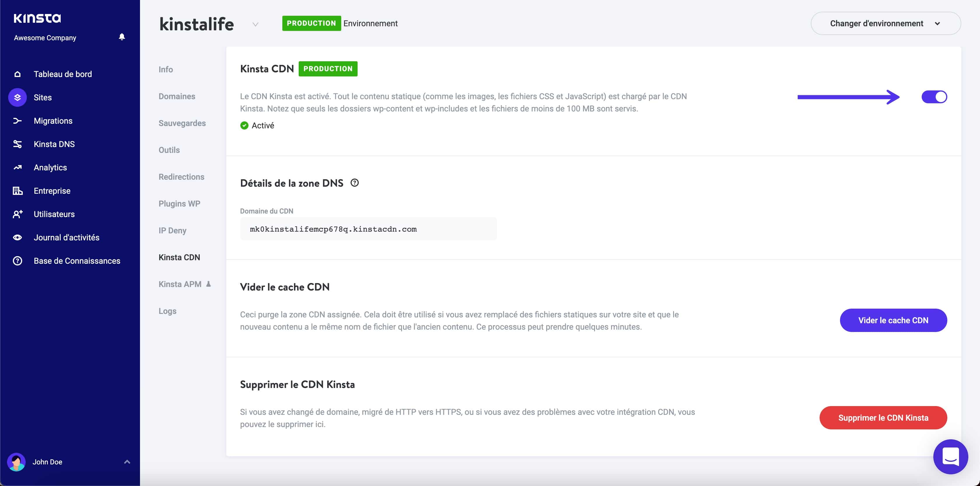Viewport: 980px width, 486px height.
Task: Click the Journal d'activités eye icon
Action: click(x=17, y=237)
